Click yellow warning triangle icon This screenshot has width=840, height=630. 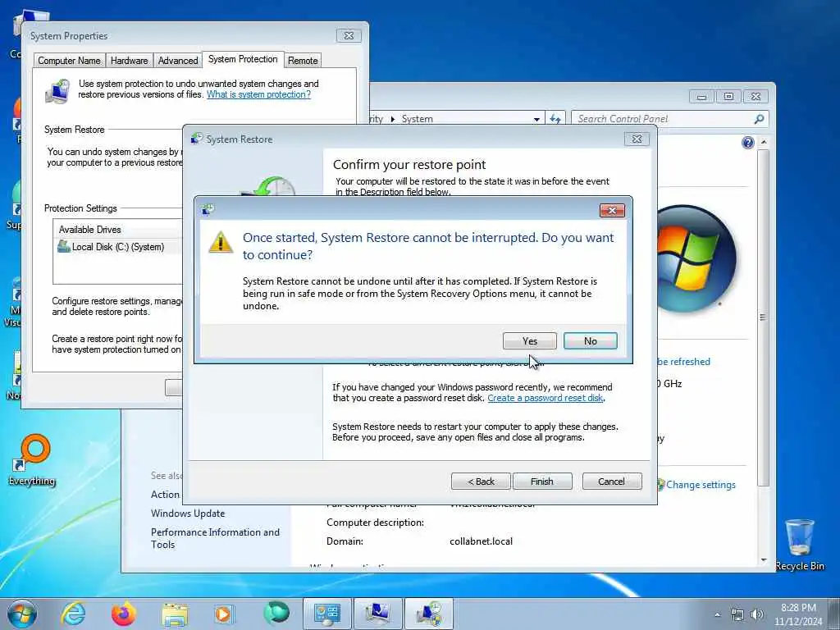(x=220, y=242)
